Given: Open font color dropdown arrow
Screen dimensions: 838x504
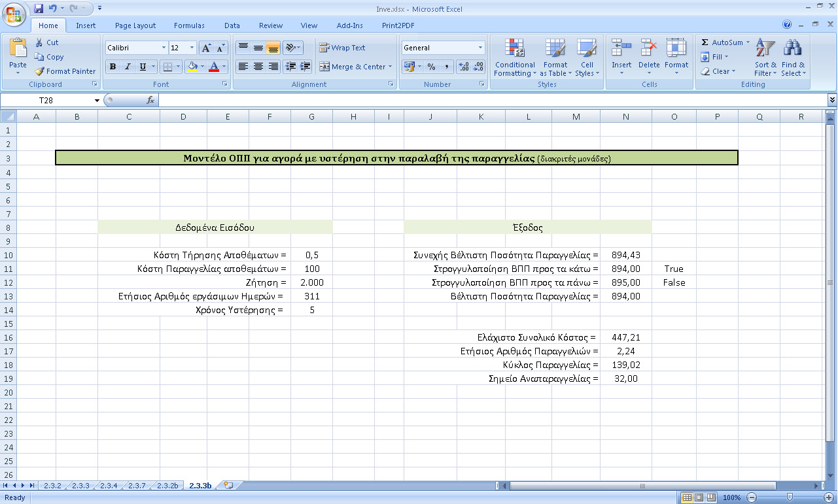Looking at the screenshot, I should 224,67.
